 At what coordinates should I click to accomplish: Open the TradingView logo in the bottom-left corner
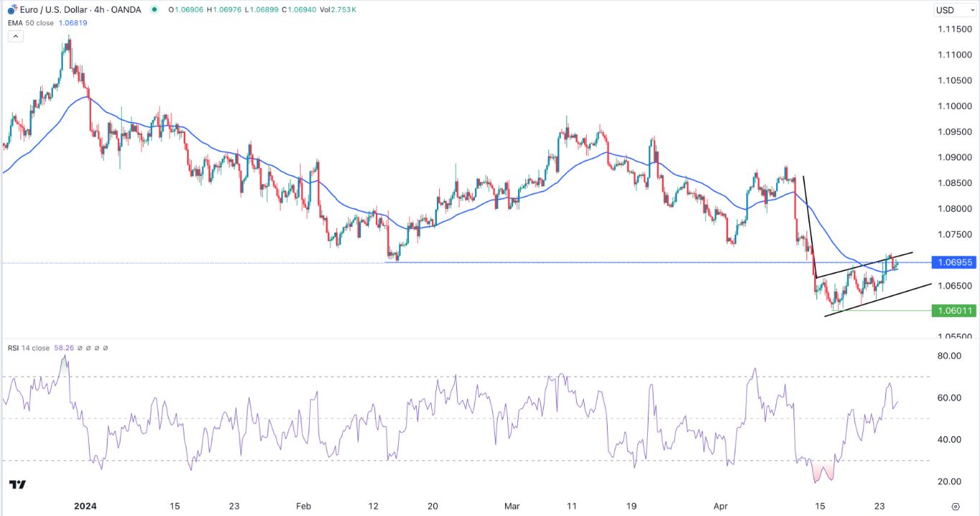point(16,485)
